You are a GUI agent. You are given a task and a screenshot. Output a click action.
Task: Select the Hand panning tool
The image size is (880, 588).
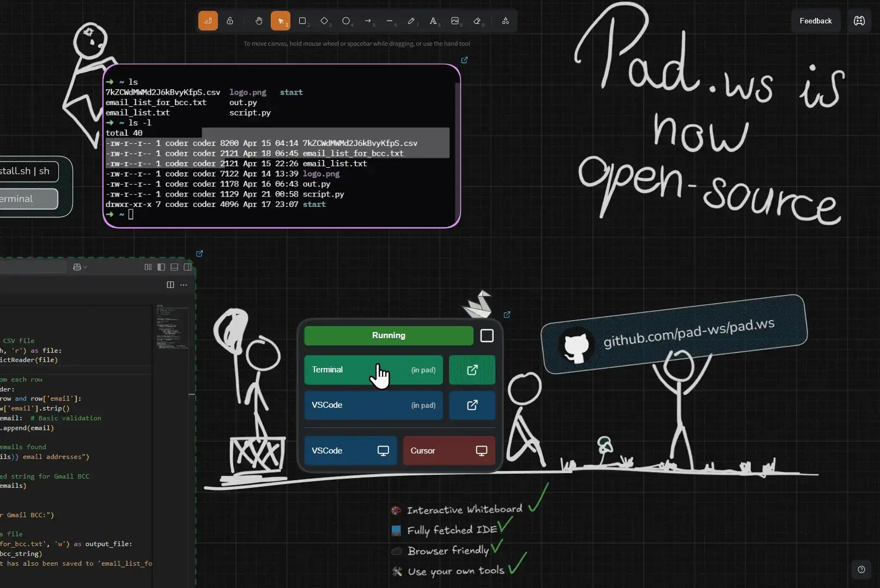pyautogui.click(x=259, y=21)
